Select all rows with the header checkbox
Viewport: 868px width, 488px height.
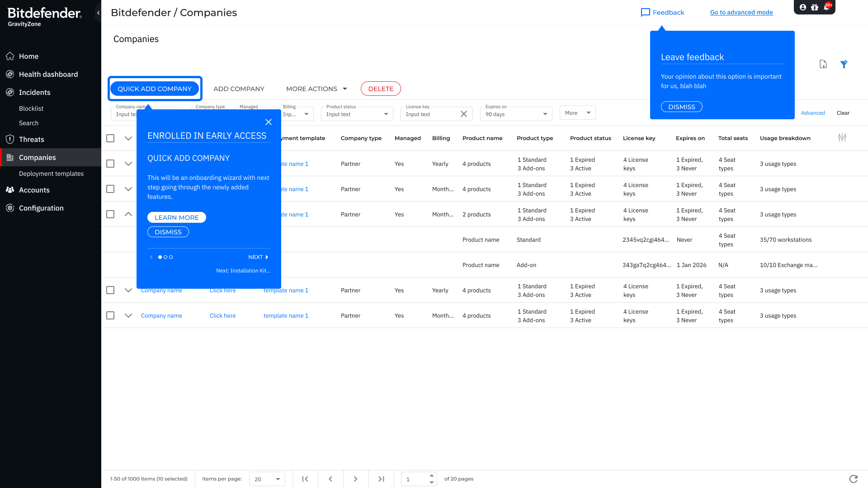click(110, 138)
